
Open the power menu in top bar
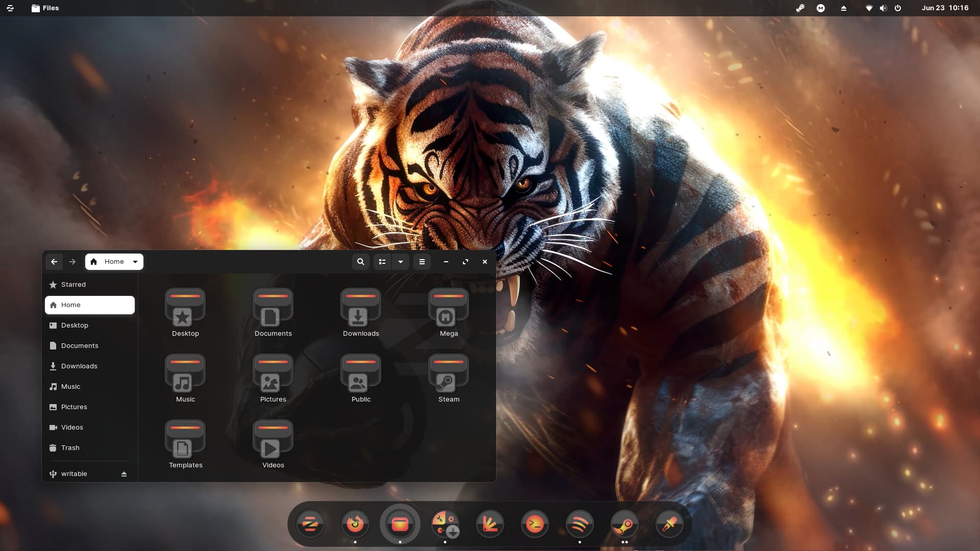(x=898, y=8)
